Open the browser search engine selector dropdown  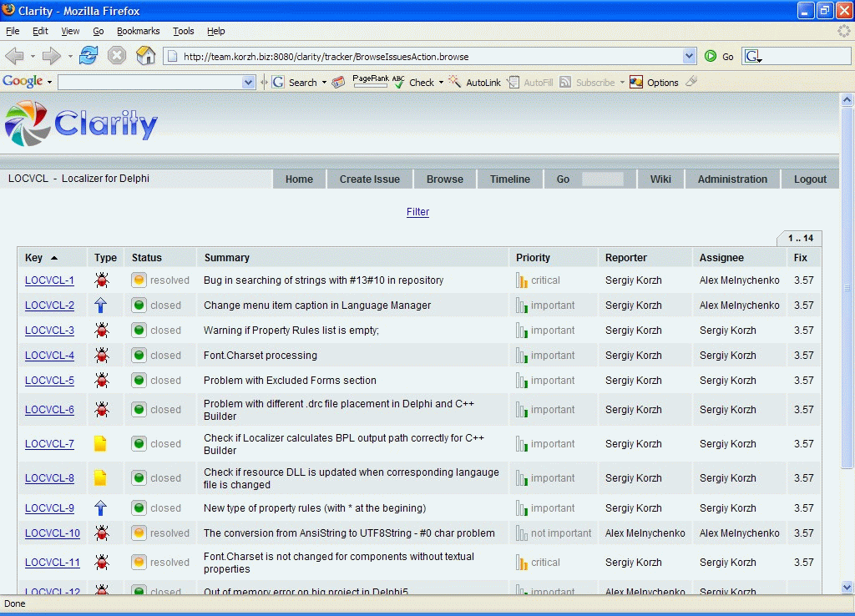point(754,56)
